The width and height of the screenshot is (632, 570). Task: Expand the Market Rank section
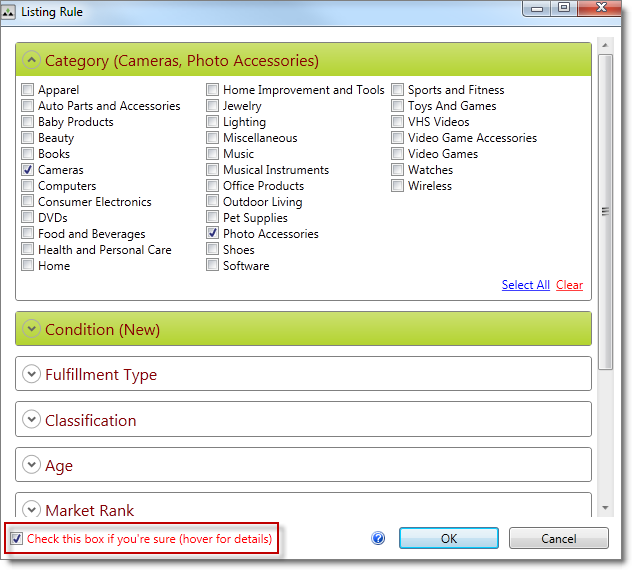[x=31, y=509]
